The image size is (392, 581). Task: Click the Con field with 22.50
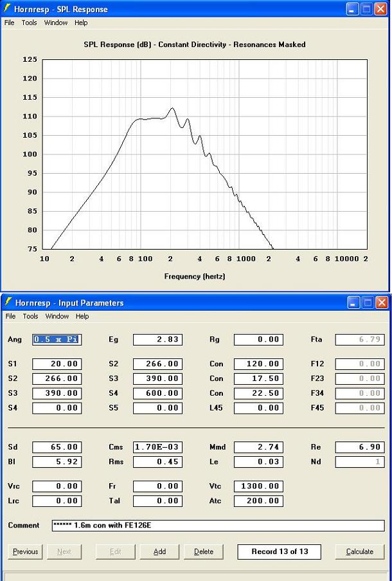(259, 393)
